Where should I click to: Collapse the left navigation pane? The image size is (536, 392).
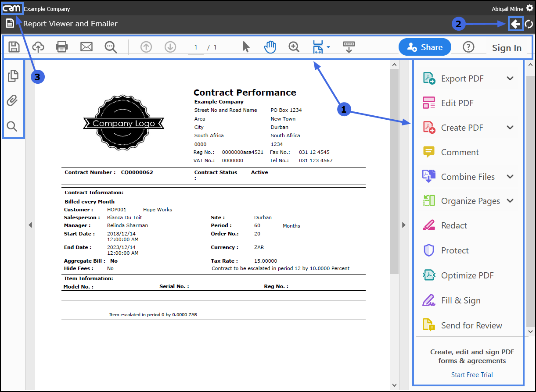pyautogui.click(x=30, y=225)
